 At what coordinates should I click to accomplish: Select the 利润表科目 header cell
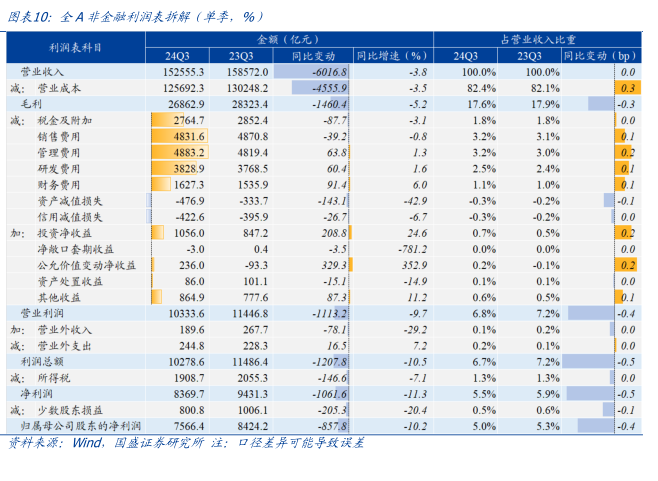click(x=75, y=48)
